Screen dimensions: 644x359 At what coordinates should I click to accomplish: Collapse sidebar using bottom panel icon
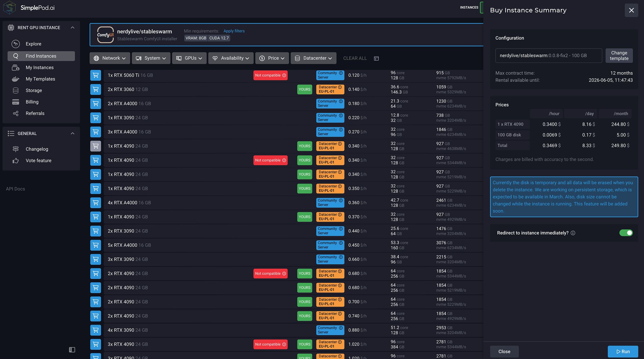point(72,350)
